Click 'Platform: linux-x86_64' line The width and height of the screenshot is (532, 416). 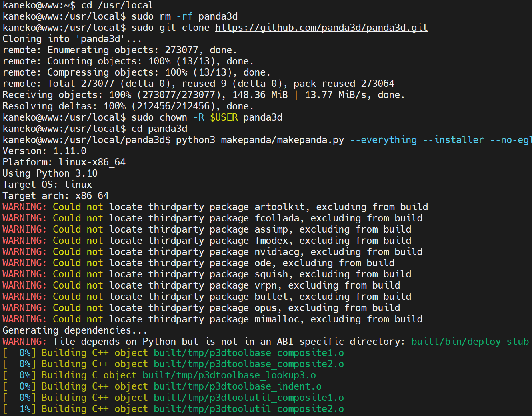[x=64, y=162]
